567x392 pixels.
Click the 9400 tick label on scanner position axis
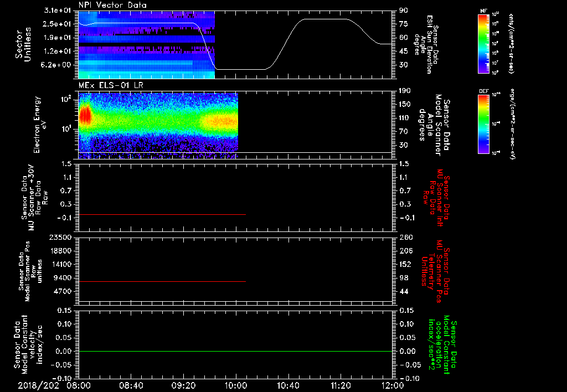click(x=63, y=278)
